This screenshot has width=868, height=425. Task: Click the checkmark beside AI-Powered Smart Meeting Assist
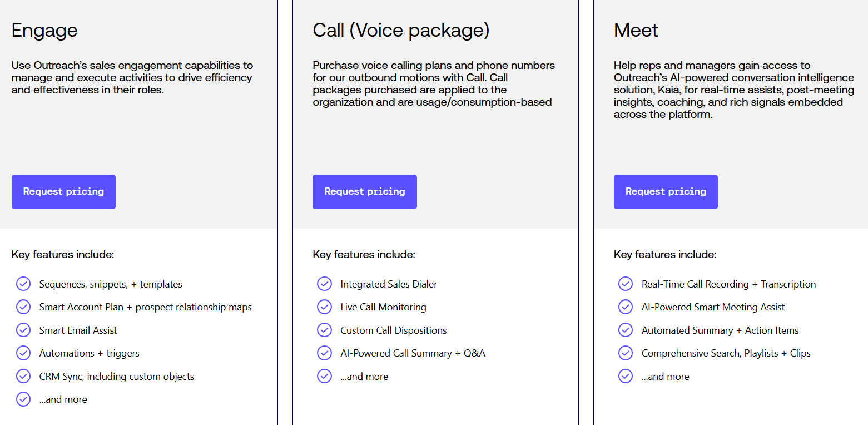pos(626,307)
